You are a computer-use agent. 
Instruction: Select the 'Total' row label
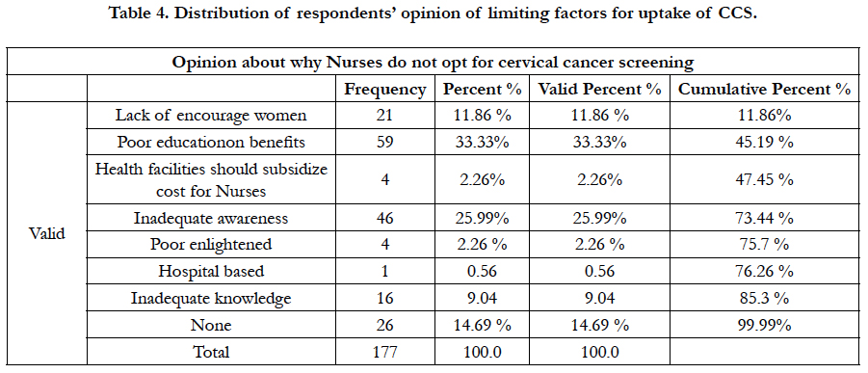[211, 352]
